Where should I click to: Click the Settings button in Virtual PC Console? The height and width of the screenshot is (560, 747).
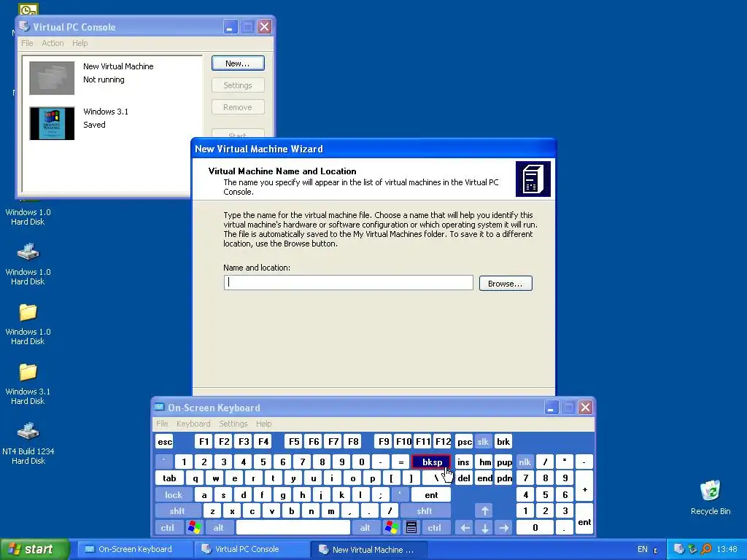238,85
